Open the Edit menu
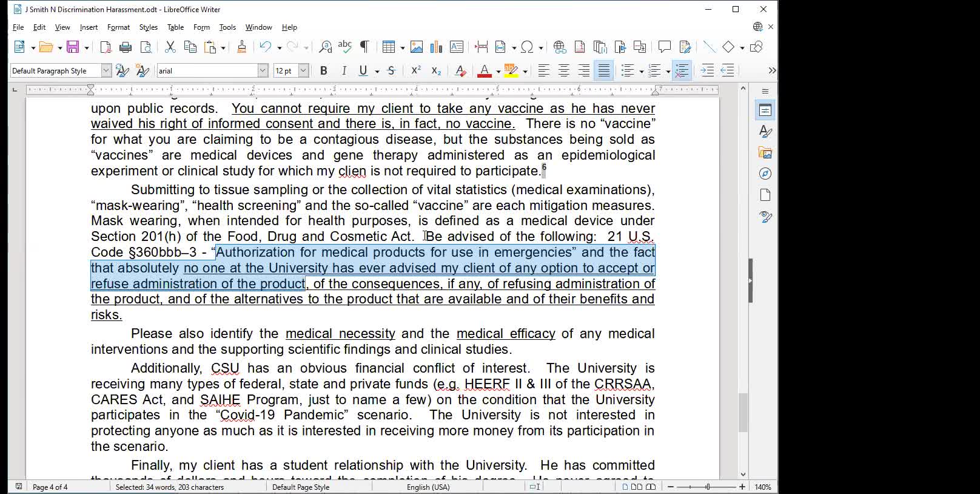Viewport: 980px width, 494px height. (x=39, y=27)
